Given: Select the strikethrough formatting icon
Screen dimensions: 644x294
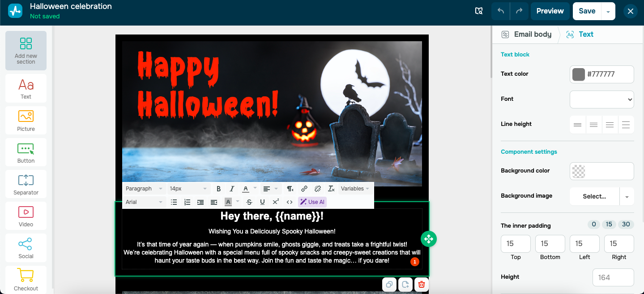Looking at the screenshot, I should pos(249,202).
